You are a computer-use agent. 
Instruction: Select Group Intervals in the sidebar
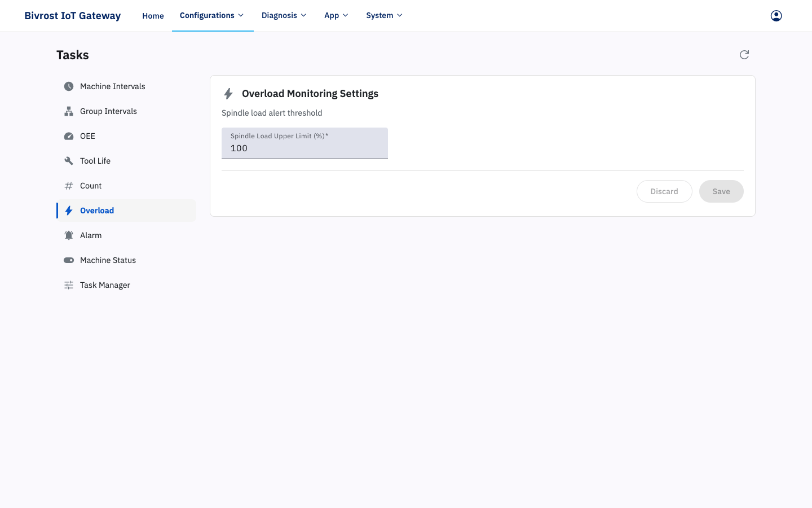coord(126,111)
